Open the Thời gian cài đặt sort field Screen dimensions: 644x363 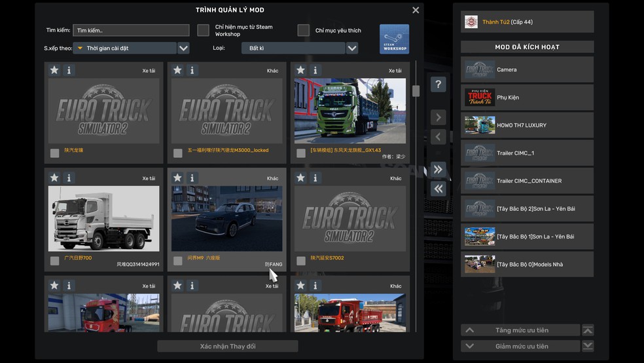pyautogui.click(x=125, y=48)
